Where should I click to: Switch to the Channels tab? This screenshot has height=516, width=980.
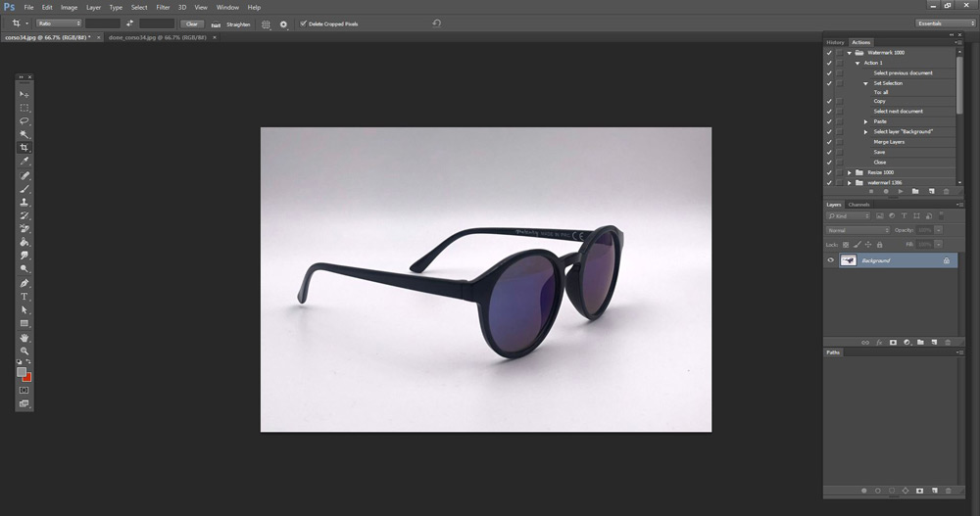point(857,205)
